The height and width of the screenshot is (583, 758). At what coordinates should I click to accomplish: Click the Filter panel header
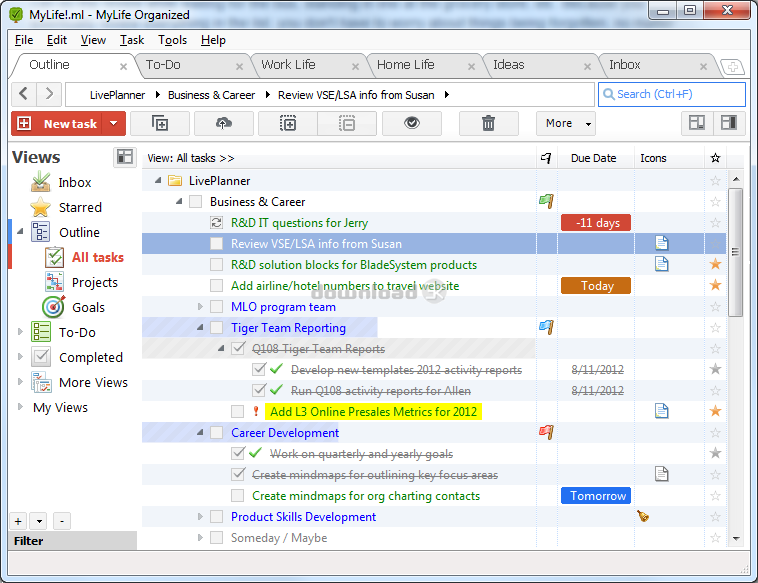tap(73, 540)
